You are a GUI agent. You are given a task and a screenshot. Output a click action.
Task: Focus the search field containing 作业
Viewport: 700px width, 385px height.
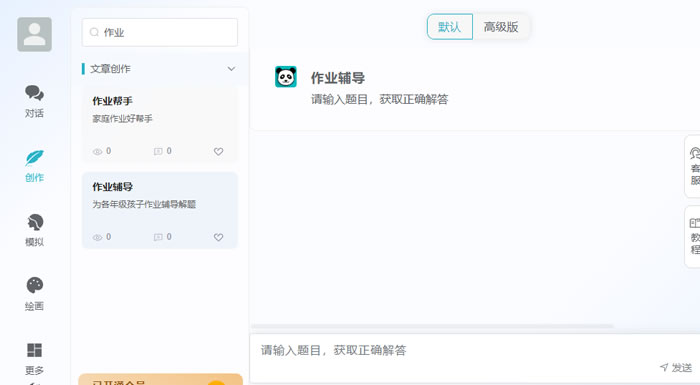click(x=160, y=32)
